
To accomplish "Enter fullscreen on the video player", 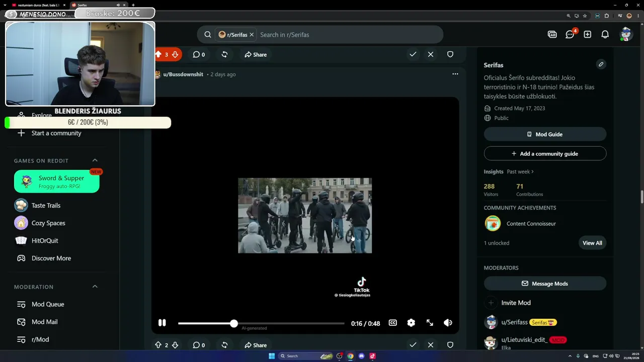I will pyautogui.click(x=430, y=323).
